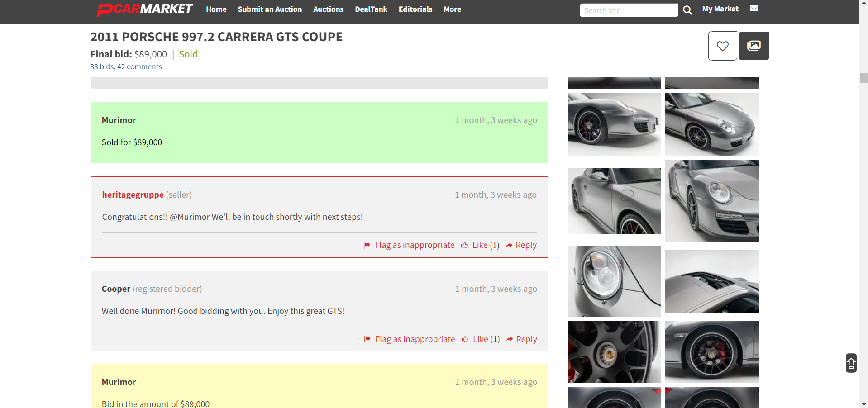
Task: Like the heritagegruppe seller comment
Action: (x=480, y=245)
